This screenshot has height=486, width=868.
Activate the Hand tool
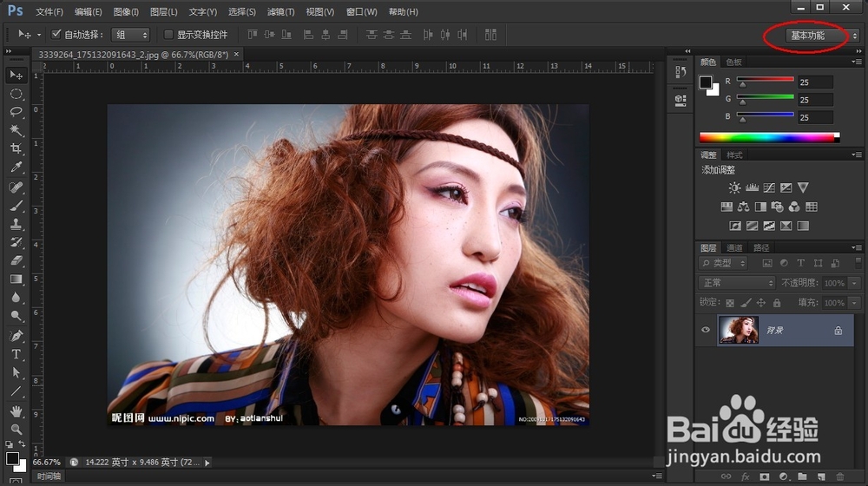(x=16, y=410)
